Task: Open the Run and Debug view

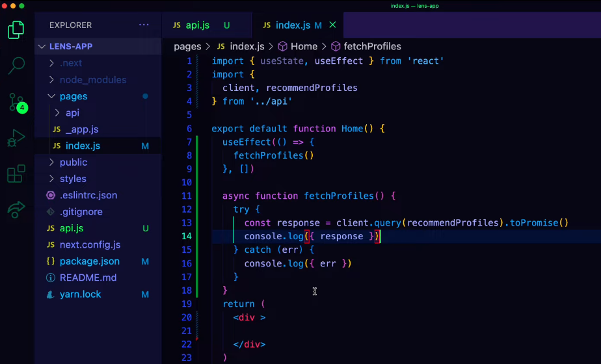Action: 16,138
